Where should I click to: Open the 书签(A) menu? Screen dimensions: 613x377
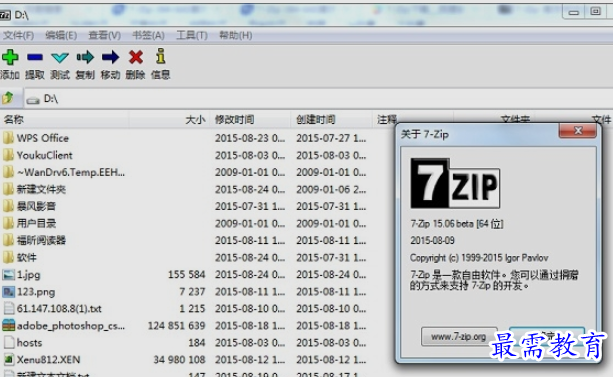pos(148,36)
